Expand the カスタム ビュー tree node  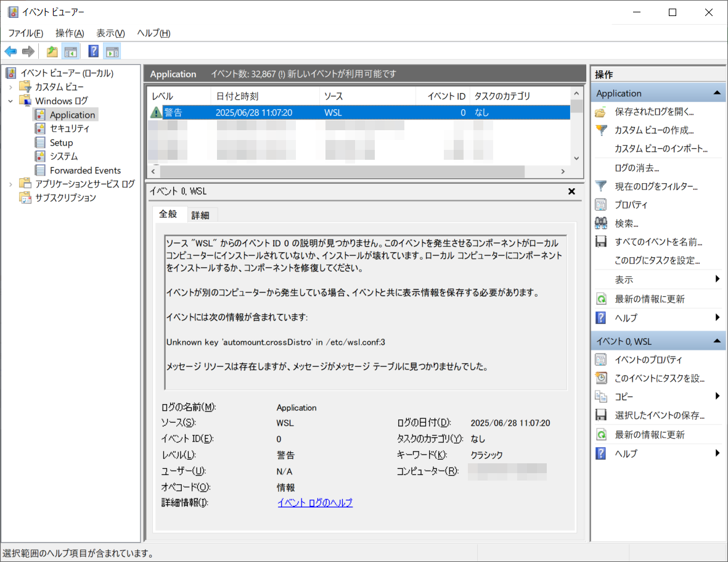(x=10, y=87)
